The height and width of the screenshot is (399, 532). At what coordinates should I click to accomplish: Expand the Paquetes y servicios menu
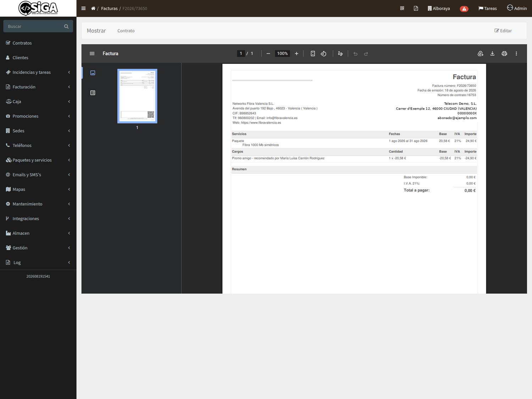click(x=38, y=160)
